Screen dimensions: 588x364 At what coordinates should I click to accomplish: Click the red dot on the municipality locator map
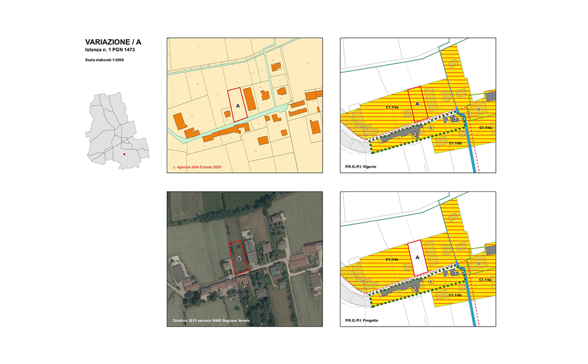coord(124,154)
